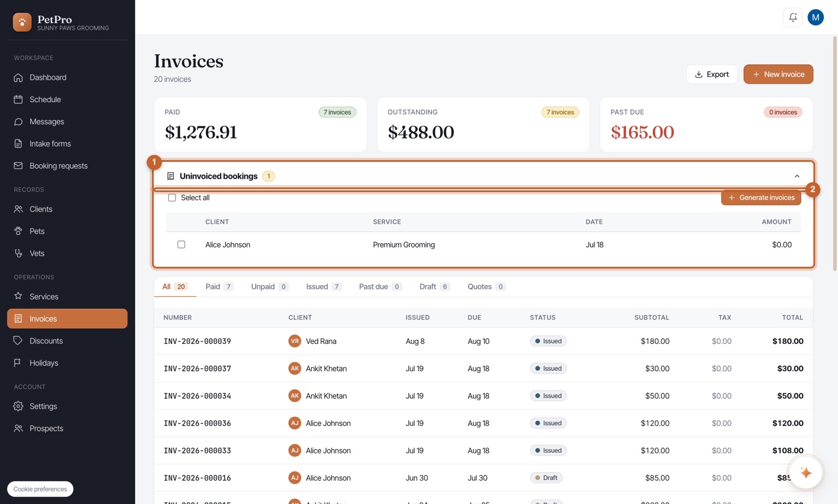
Task: Switch to the Quotes tab
Action: tap(486, 286)
